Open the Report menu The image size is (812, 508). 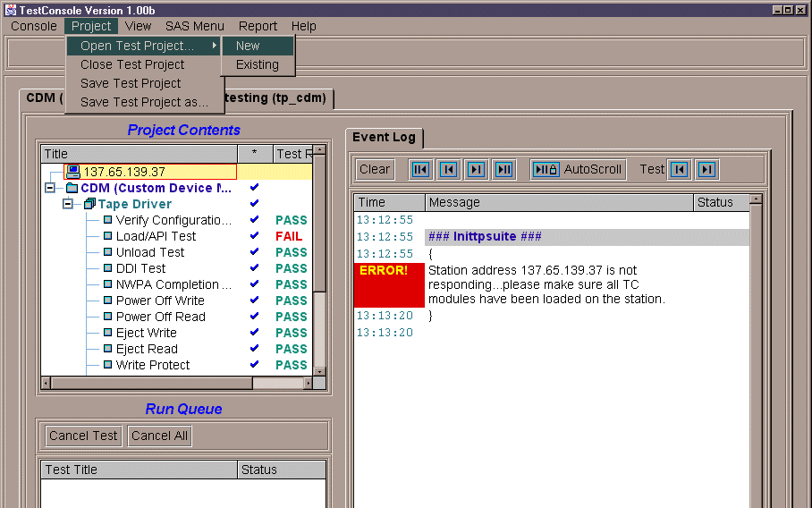point(258,26)
